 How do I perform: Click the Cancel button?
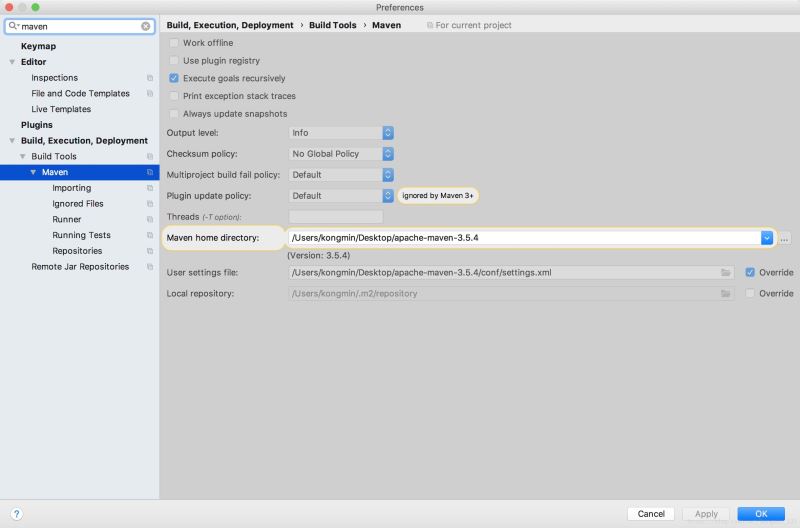(x=651, y=514)
